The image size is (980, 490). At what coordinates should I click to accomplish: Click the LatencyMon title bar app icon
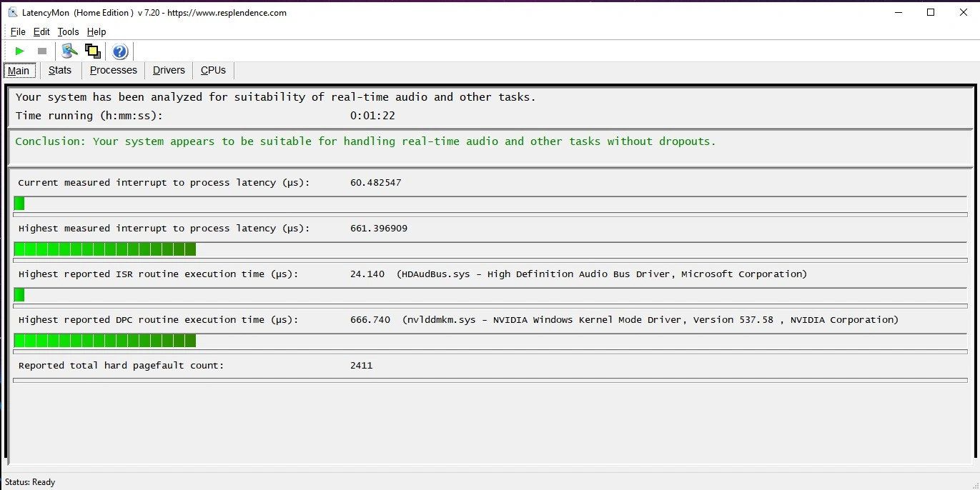(x=13, y=12)
